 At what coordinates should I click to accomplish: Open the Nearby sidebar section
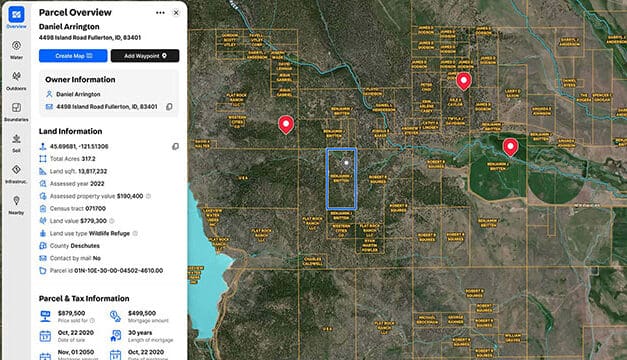pyautogui.click(x=16, y=205)
